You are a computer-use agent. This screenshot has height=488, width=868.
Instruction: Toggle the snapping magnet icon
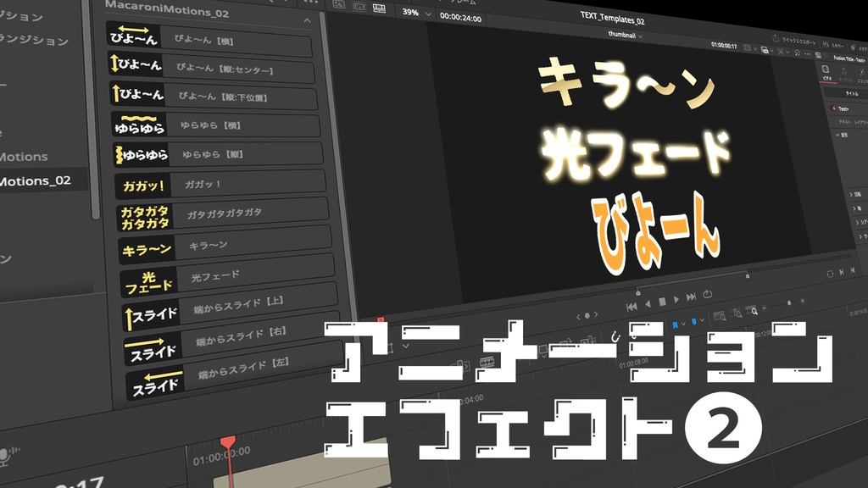(615, 336)
